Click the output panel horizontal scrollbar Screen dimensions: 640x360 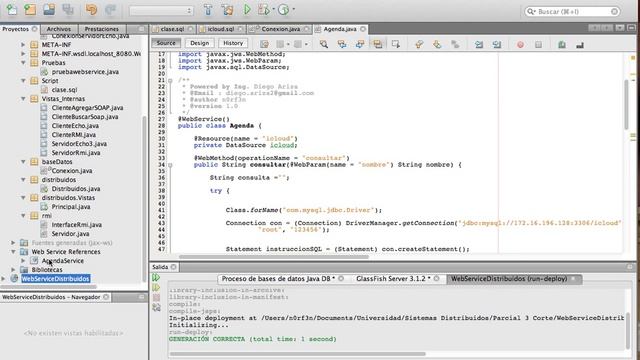point(297,354)
